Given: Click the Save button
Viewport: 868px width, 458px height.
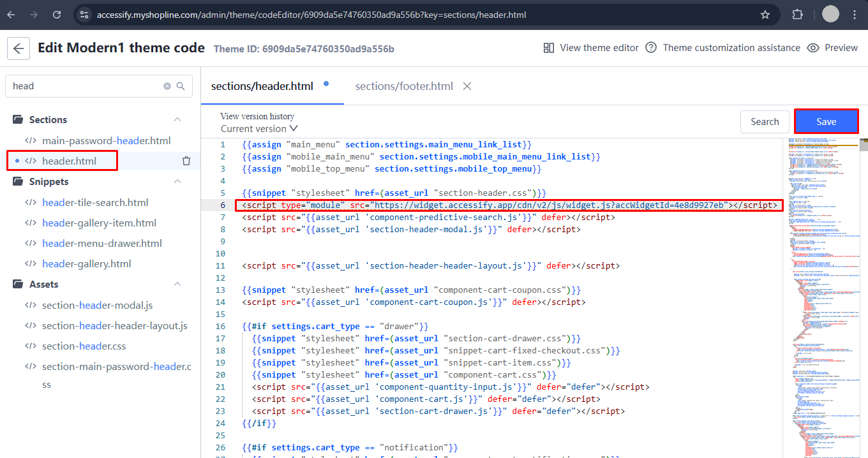Looking at the screenshot, I should (826, 121).
